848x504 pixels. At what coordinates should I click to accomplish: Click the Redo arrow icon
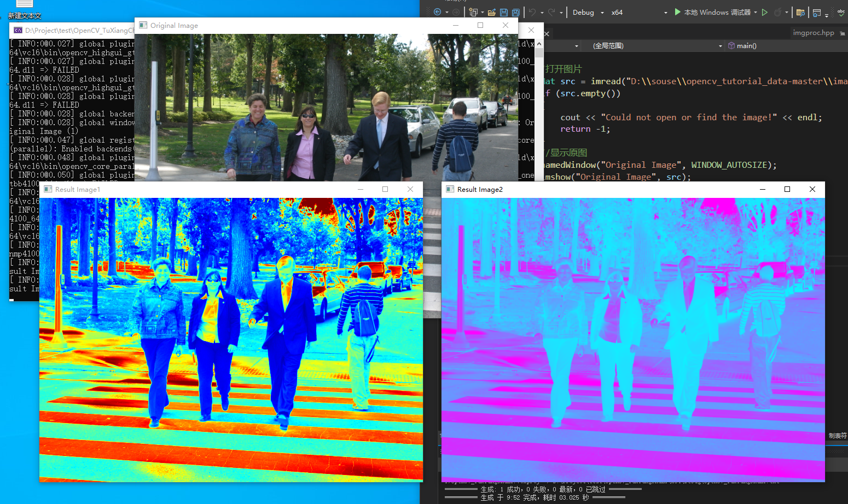(551, 12)
